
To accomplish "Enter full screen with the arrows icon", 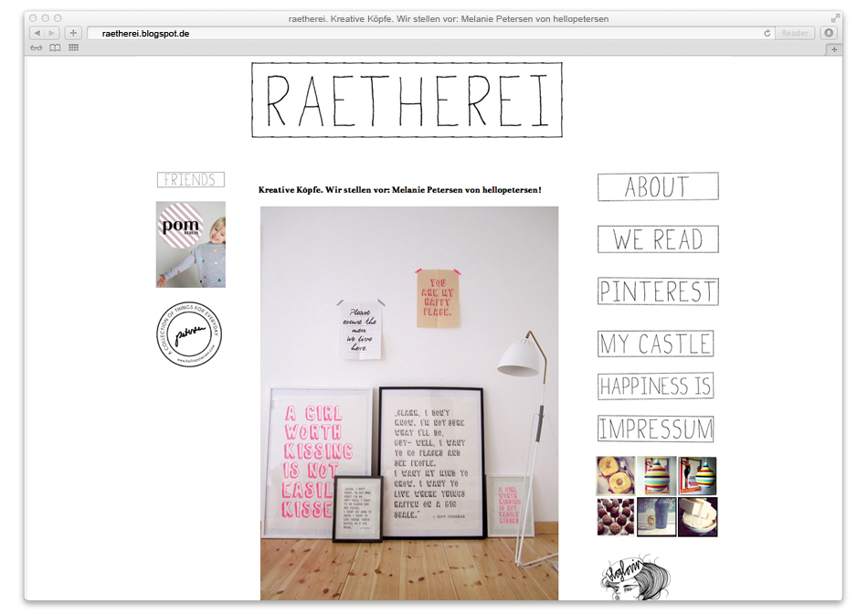I will click(x=835, y=17).
